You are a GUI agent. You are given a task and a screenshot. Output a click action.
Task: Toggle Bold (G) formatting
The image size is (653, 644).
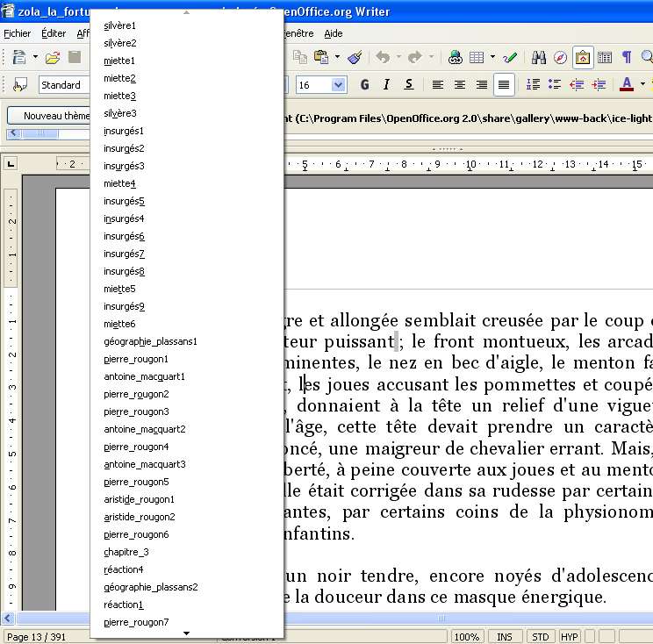click(x=364, y=85)
